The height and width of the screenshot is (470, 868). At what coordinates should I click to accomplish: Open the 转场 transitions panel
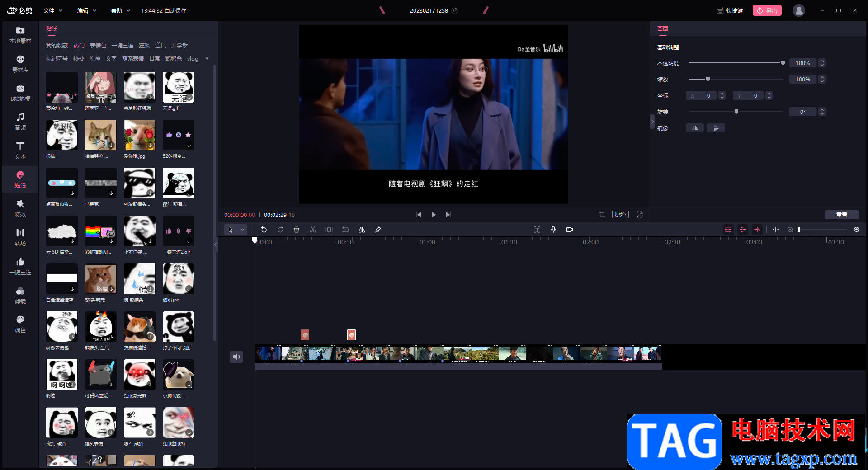tap(20, 238)
